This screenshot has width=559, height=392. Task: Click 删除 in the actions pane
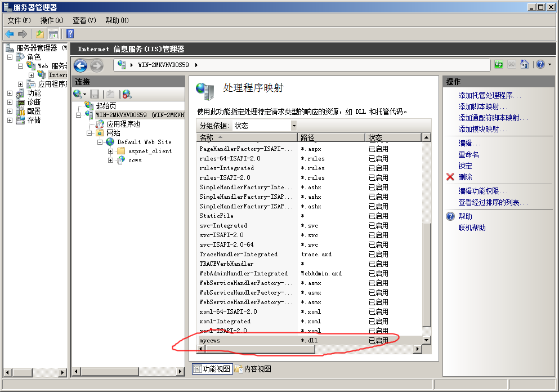[465, 177]
